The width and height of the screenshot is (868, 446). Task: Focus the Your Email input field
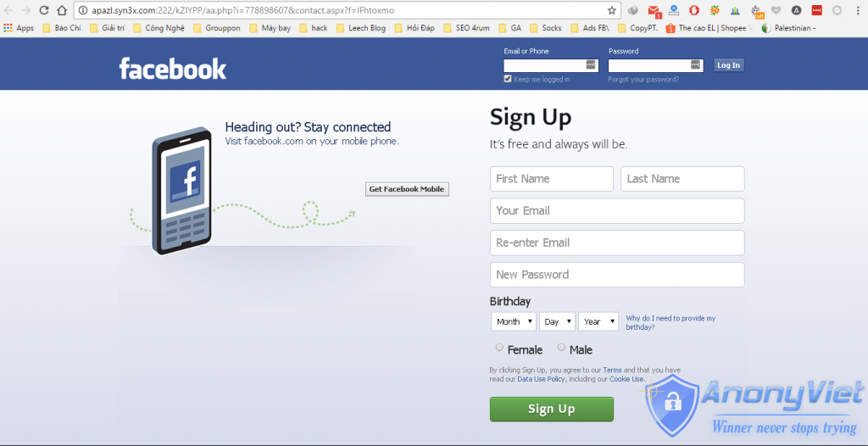[x=617, y=210]
